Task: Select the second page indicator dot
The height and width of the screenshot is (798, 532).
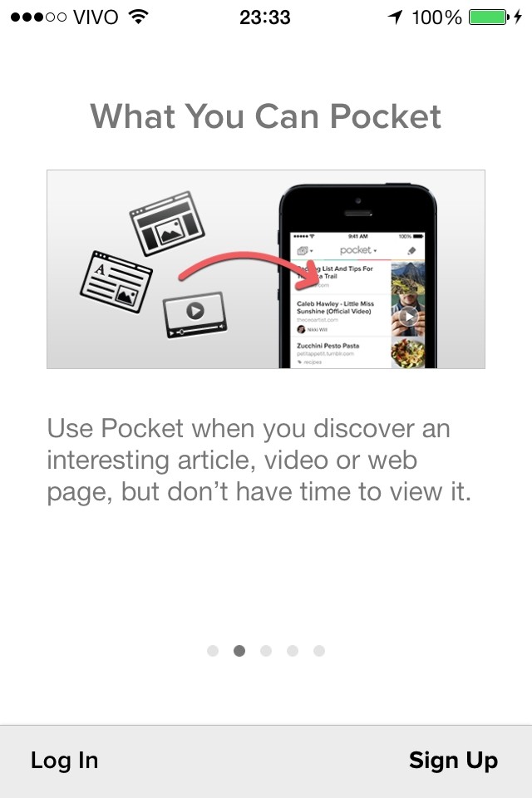Action: click(x=239, y=650)
